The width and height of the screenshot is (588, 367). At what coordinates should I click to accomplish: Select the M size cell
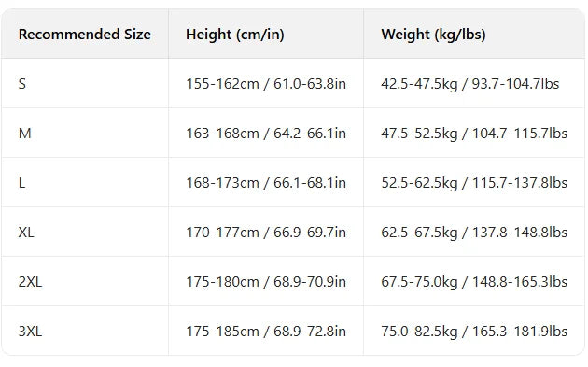tap(85, 133)
